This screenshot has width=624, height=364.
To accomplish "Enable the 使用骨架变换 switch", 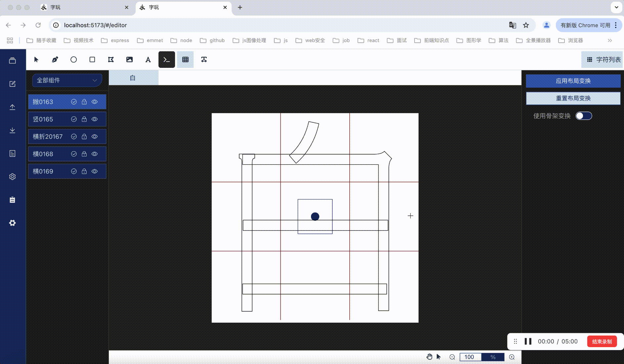I will (584, 115).
